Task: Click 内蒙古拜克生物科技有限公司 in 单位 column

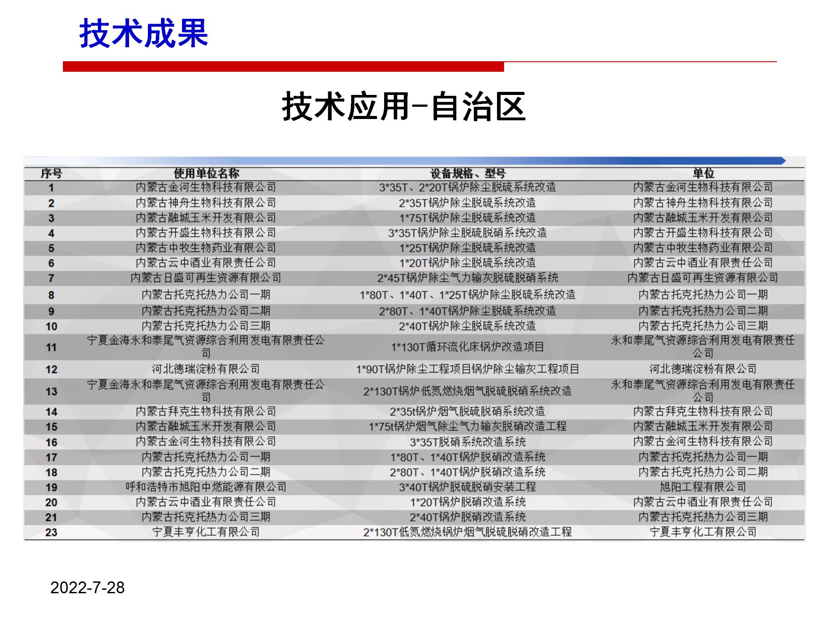Action: (703, 412)
